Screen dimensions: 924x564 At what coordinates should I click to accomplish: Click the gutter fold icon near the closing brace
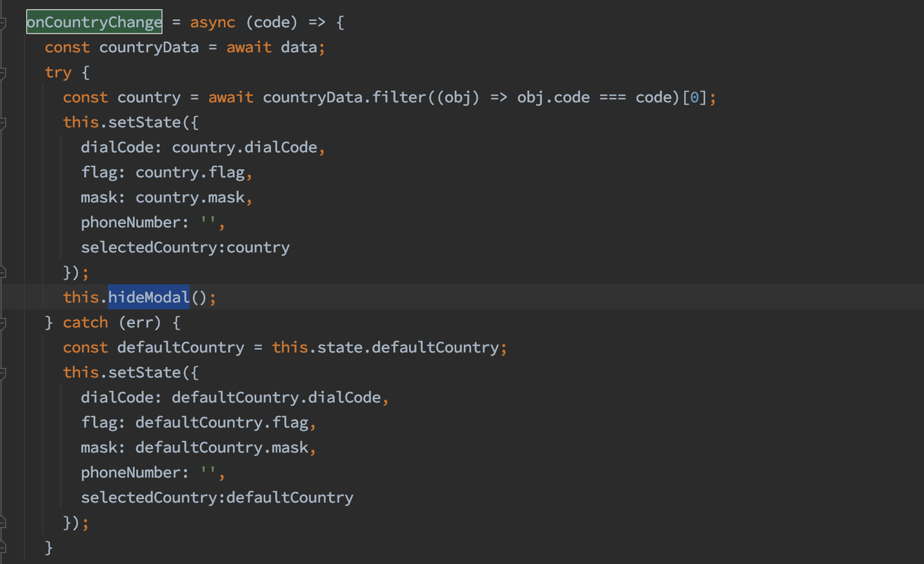coord(3,548)
